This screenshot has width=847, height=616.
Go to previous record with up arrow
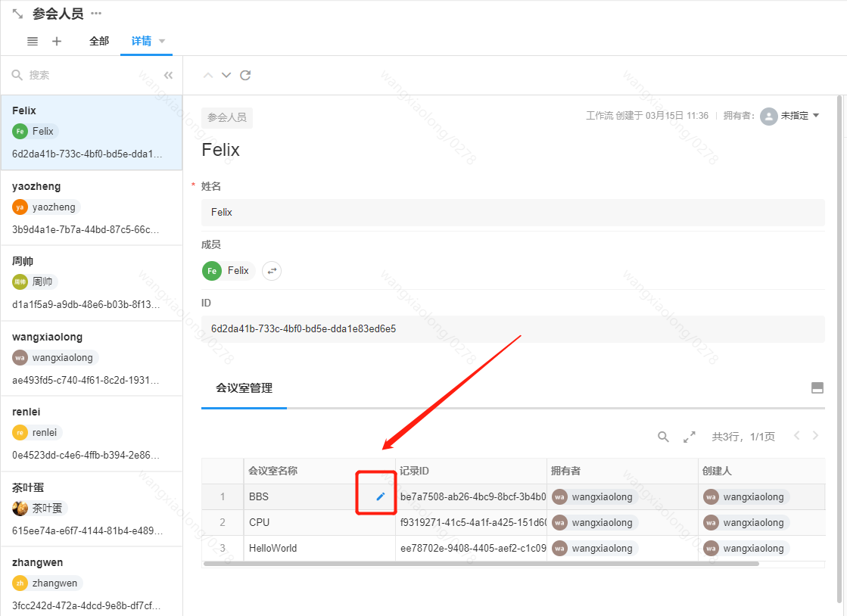(208, 75)
